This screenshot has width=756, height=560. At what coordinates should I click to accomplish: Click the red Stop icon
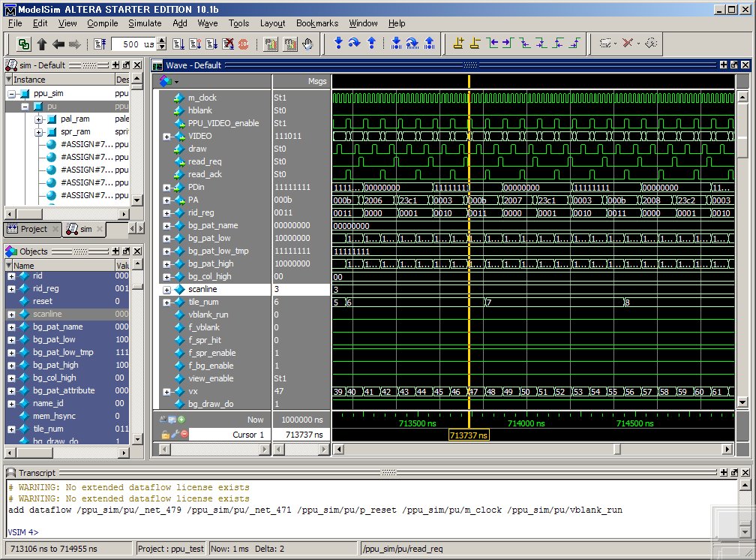coord(244,44)
